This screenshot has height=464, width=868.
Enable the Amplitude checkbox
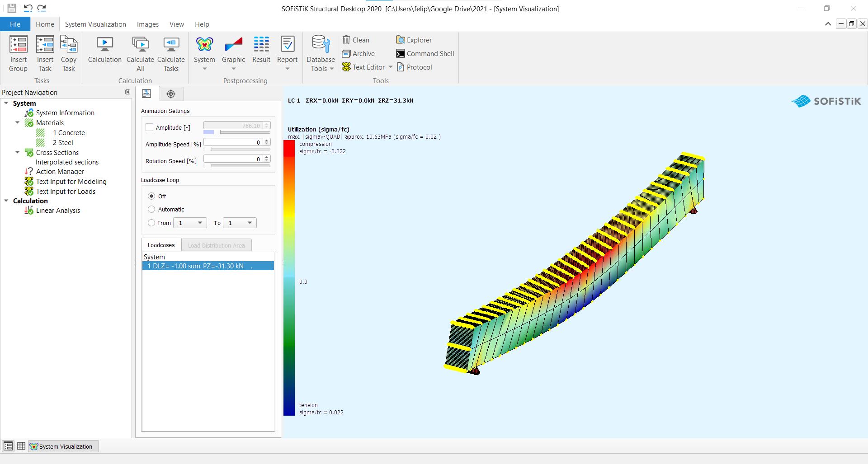click(150, 128)
